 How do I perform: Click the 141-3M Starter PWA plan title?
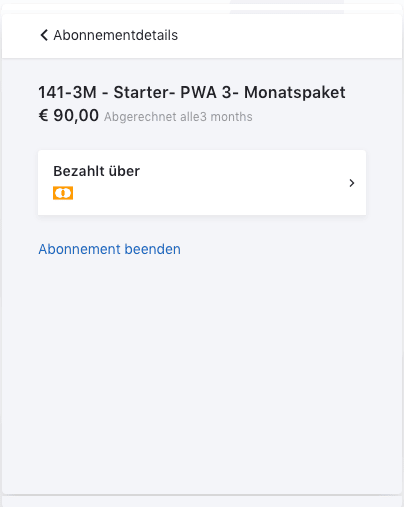pyautogui.click(x=192, y=92)
